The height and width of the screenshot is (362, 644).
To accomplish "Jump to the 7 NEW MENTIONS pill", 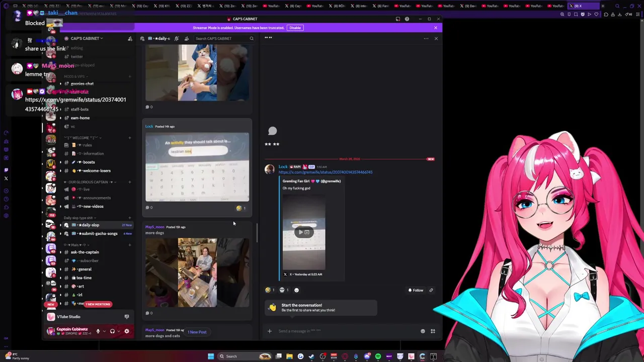I will (x=98, y=304).
